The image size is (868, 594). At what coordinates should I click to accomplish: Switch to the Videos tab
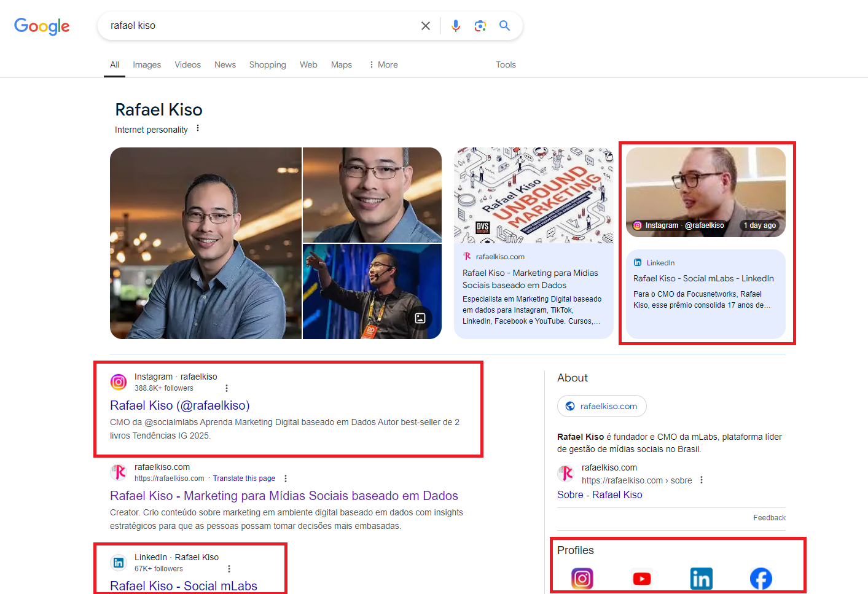[x=187, y=64]
